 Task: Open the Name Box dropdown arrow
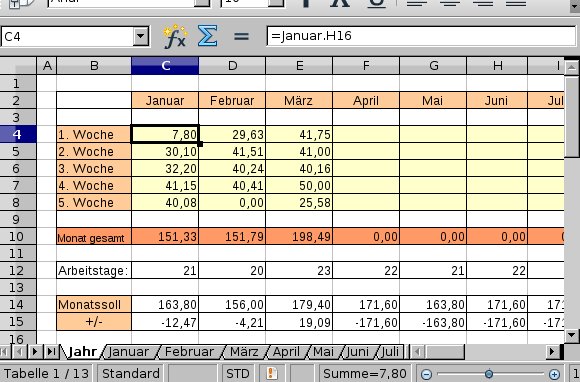click(141, 36)
